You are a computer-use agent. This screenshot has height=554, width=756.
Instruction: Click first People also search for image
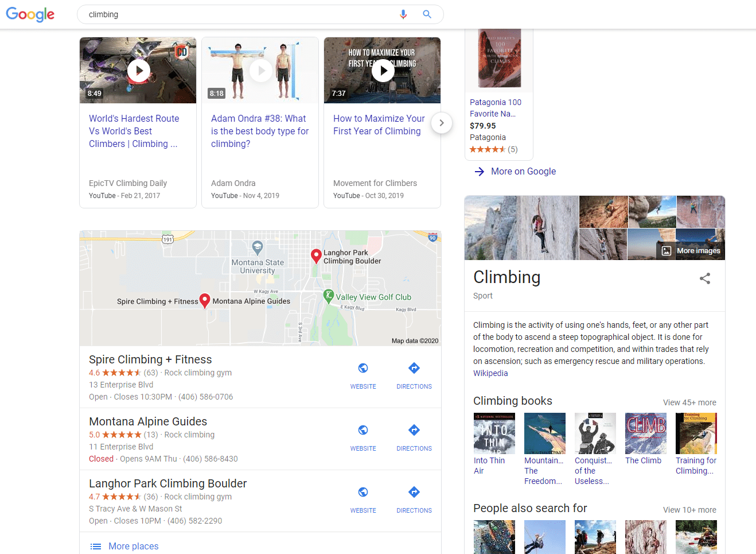point(494,537)
